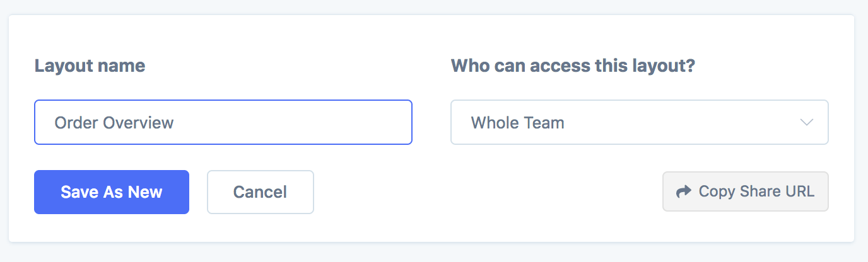Image resolution: width=868 pixels, height=262 pixels.
Task: Click the chevron arrow in access dropdown
Action: (x=806, y=122)
